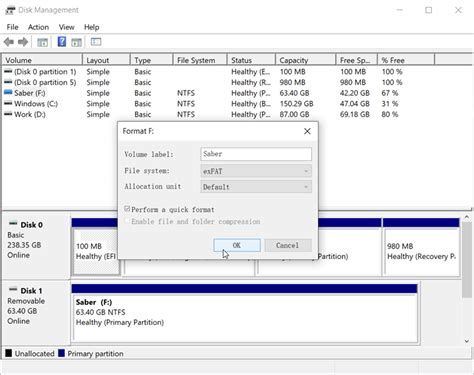
Task: Open the View menu
Action: tap(67, 27)
